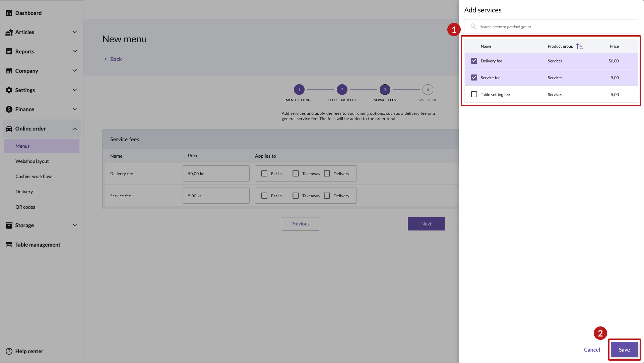Expand the Storage section chevron
Screen dimensions: 644x363
pyautogui.click(x=75, y=225)
